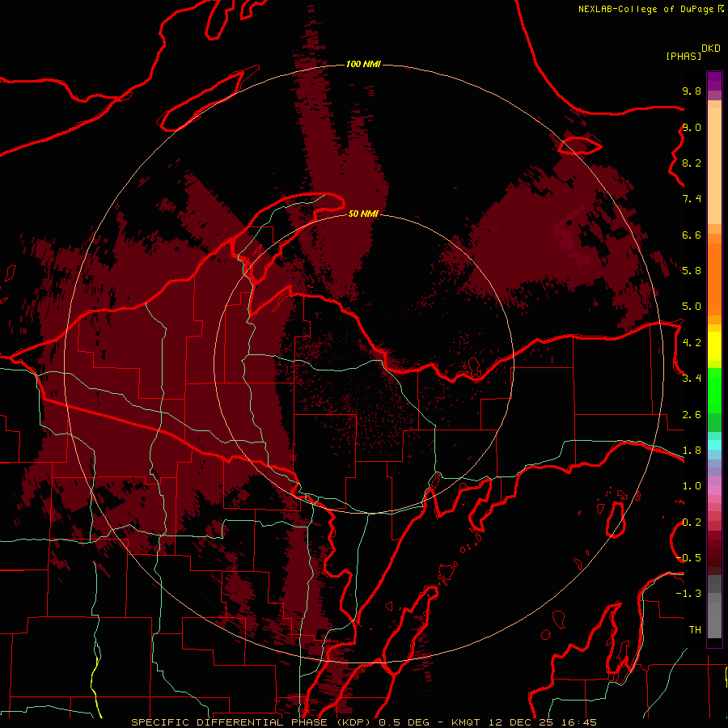Screen dimensions: 728x728
Task: Click the 50 NMI range ring label
Action: click(363, 214)
